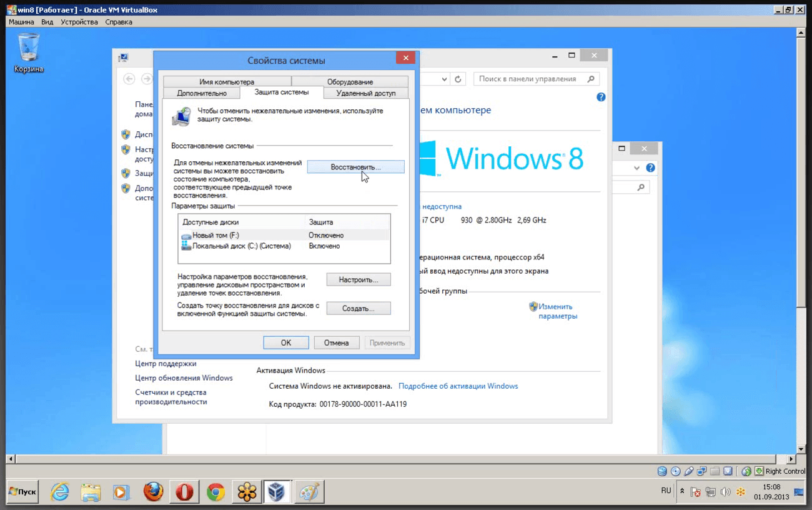
Task: Click the VirtualBox vertical scrollbar down arrow
Action: (800, 449)
